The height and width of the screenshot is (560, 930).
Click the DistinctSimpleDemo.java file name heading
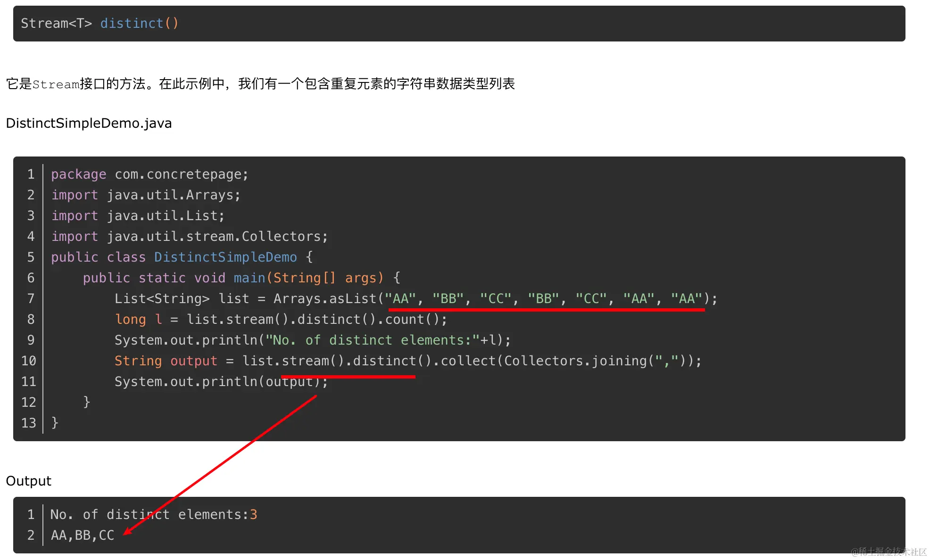[89, 123]
